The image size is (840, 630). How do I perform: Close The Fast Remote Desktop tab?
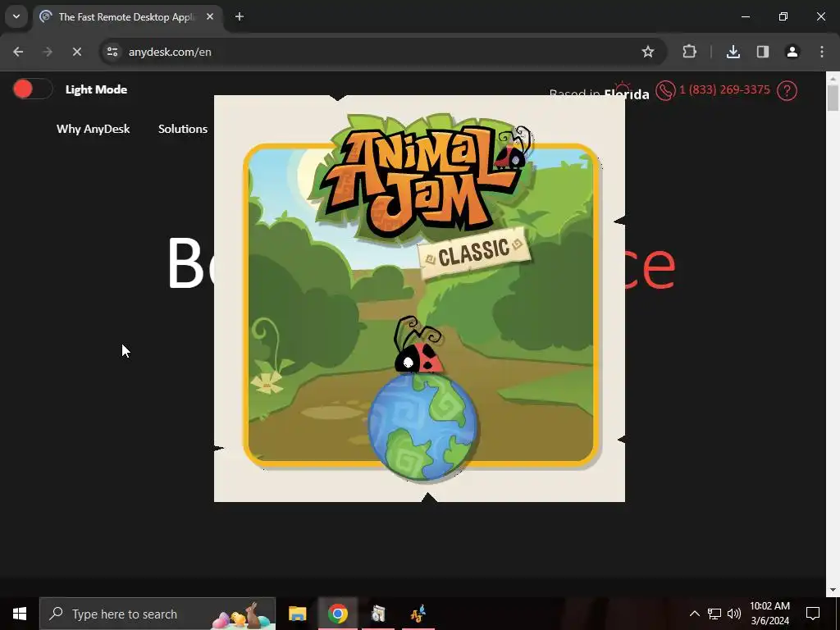(210, 16)
